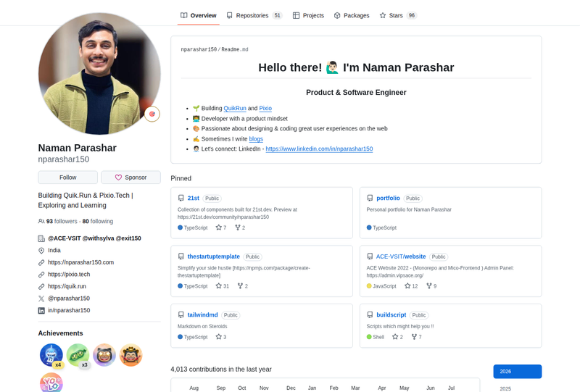View stargazers of tailwindmd

(221, 337)
